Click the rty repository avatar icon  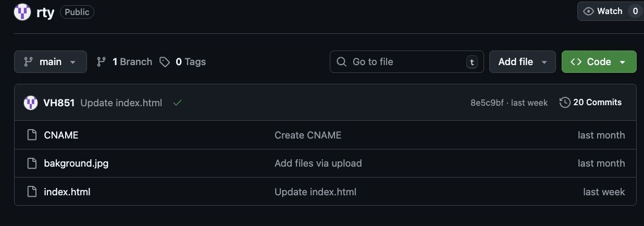(x=22, y=12)
